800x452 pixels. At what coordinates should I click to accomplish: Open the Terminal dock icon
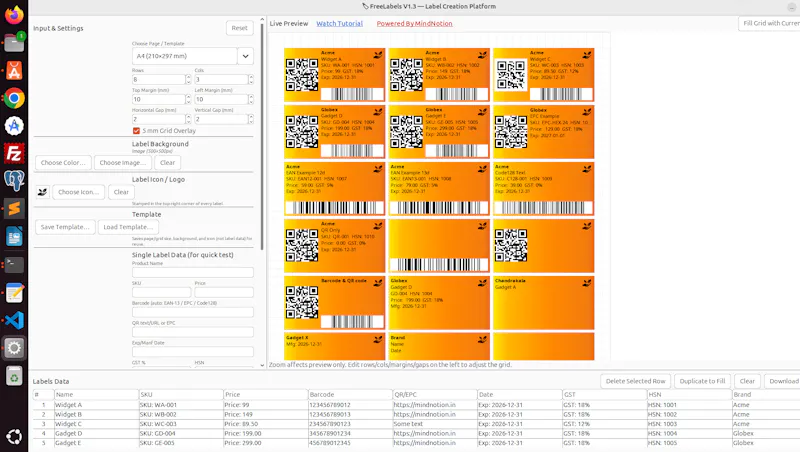coord(14,264)
